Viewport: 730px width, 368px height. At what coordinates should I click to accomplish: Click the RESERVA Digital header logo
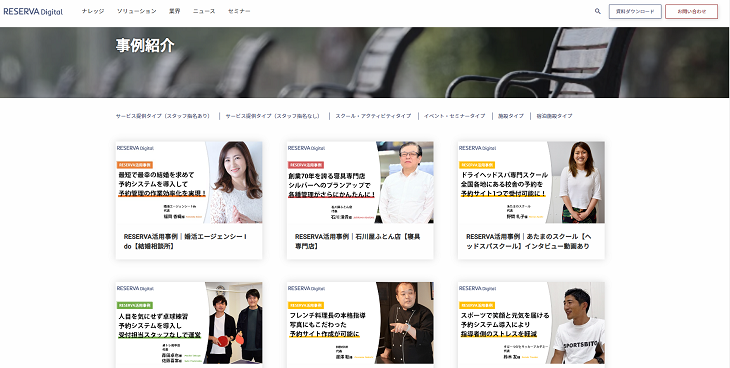tap(33, 11)
